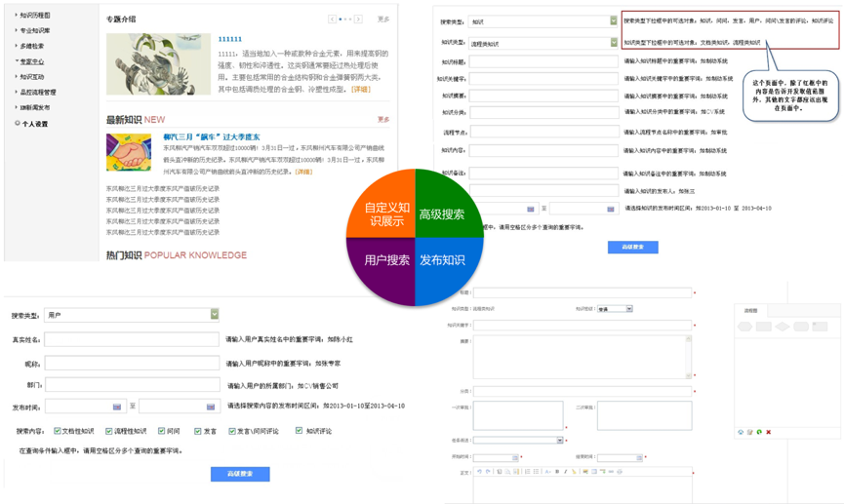The image size is (844, 504).
Task: Show next topic in 专题介绍 carousel
Action: click(358, 19)
